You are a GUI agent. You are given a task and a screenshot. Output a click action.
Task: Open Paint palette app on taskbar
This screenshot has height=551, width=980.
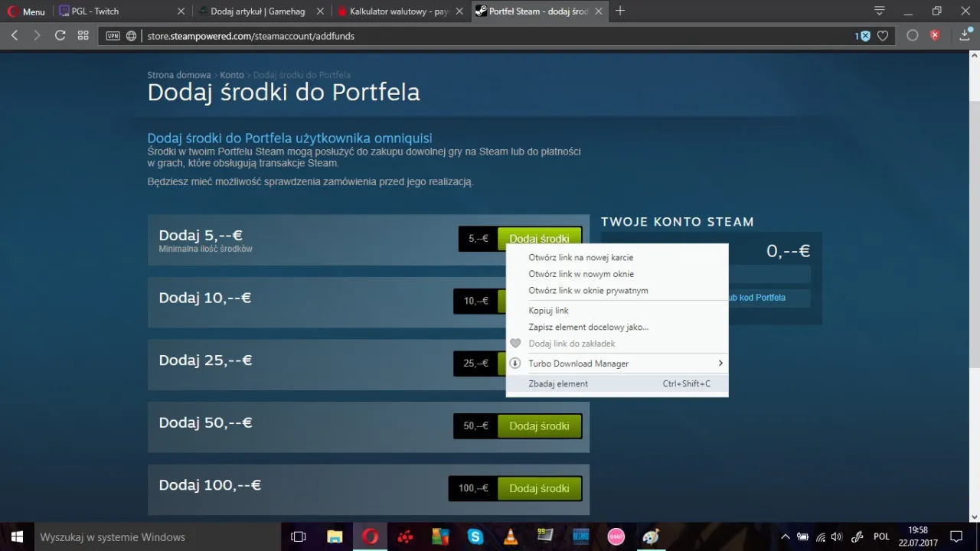(x=651, y=537)
